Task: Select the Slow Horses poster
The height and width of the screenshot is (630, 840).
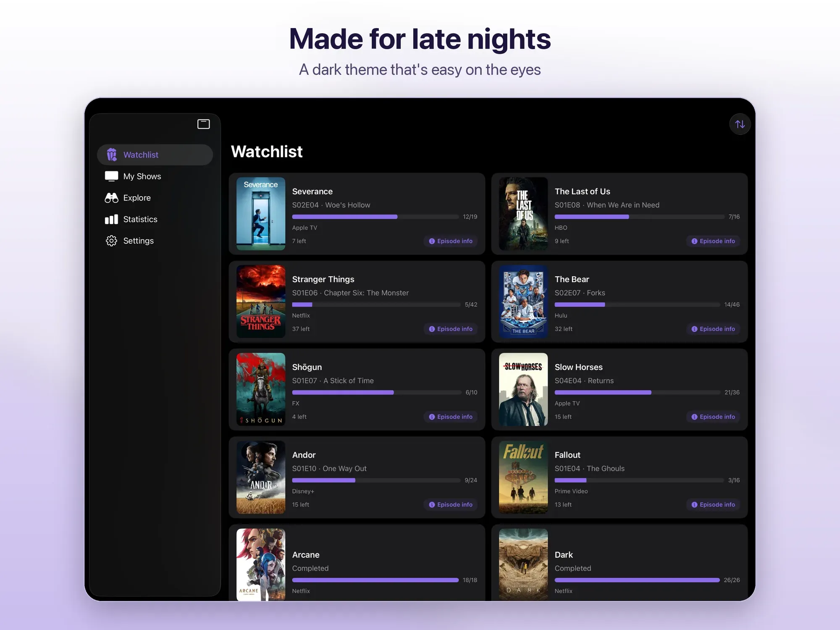Action: (523, 389)
